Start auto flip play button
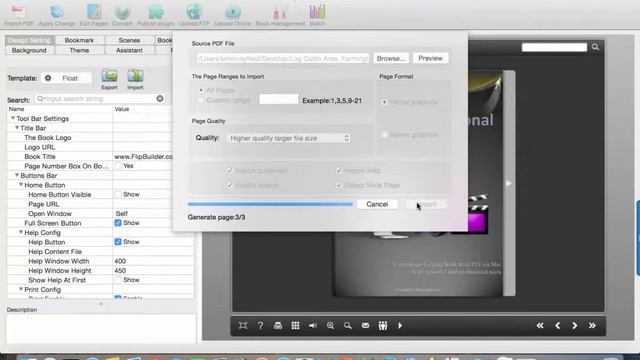 pyautogui.click(x=400, y=325)
